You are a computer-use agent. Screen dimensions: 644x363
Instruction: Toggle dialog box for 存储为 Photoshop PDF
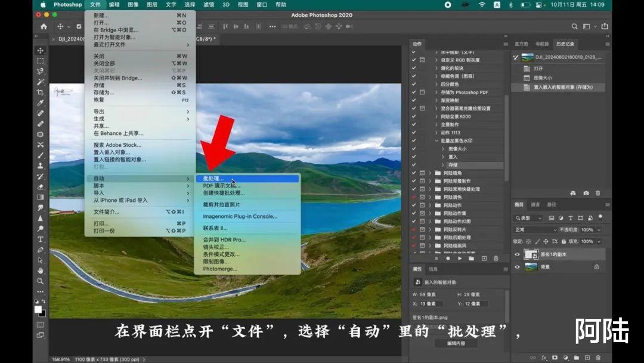[422, 92]
